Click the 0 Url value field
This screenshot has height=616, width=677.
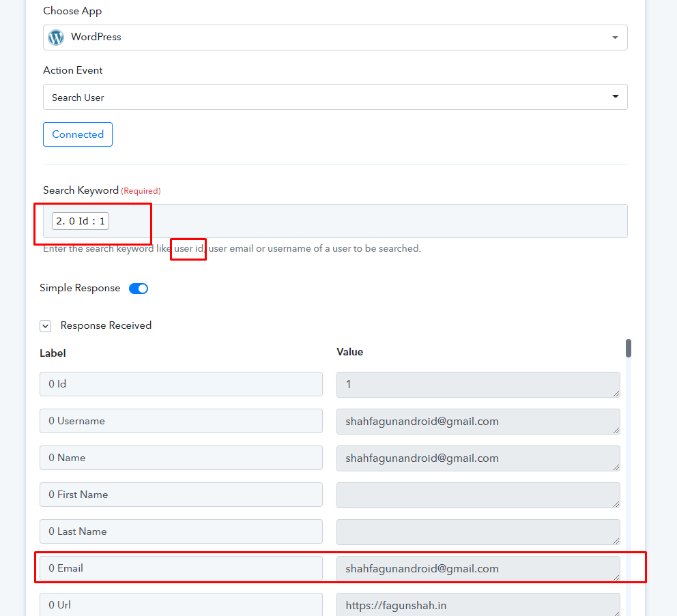point(478,605)
